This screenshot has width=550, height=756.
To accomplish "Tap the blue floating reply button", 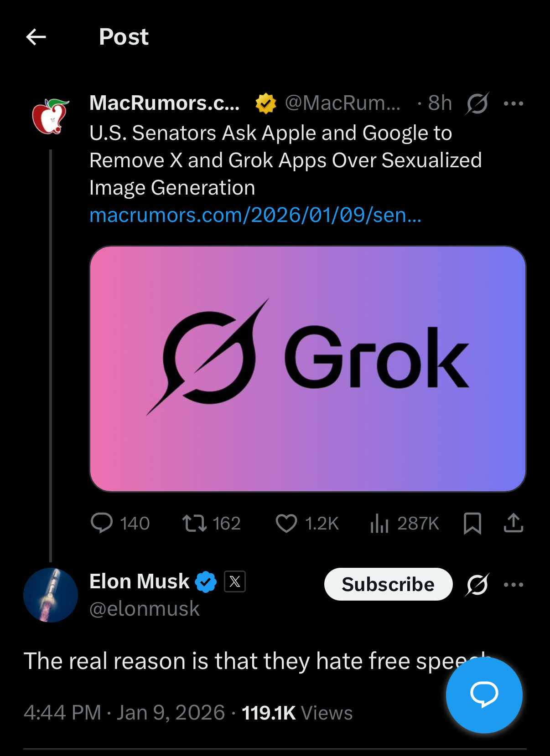I will (484, 694).
